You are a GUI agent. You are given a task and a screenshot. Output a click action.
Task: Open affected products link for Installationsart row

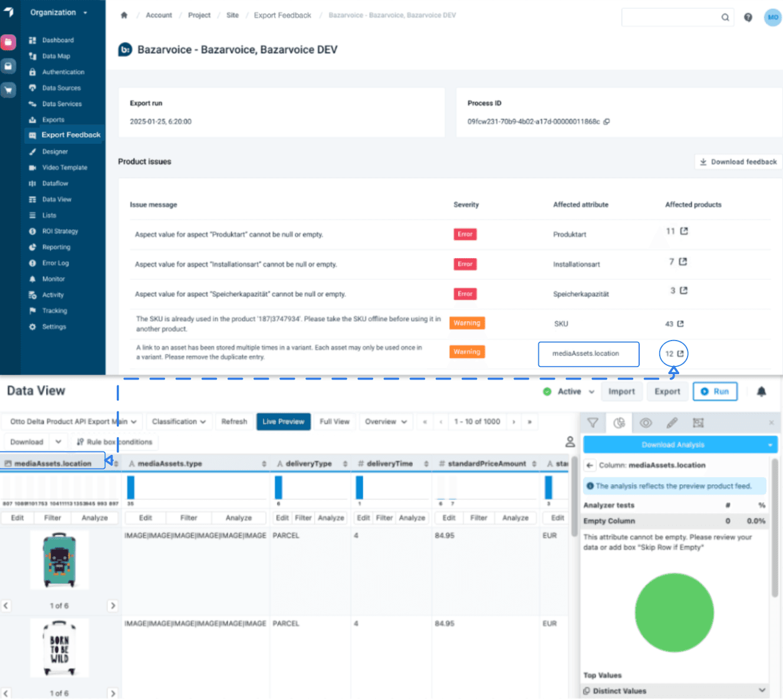coord(683,261)
